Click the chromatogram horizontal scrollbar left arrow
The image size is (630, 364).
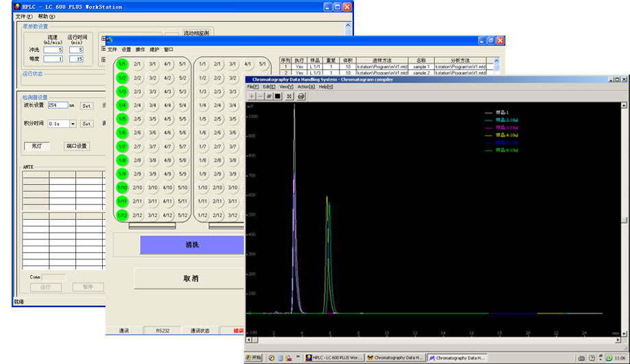coord(249,340)
